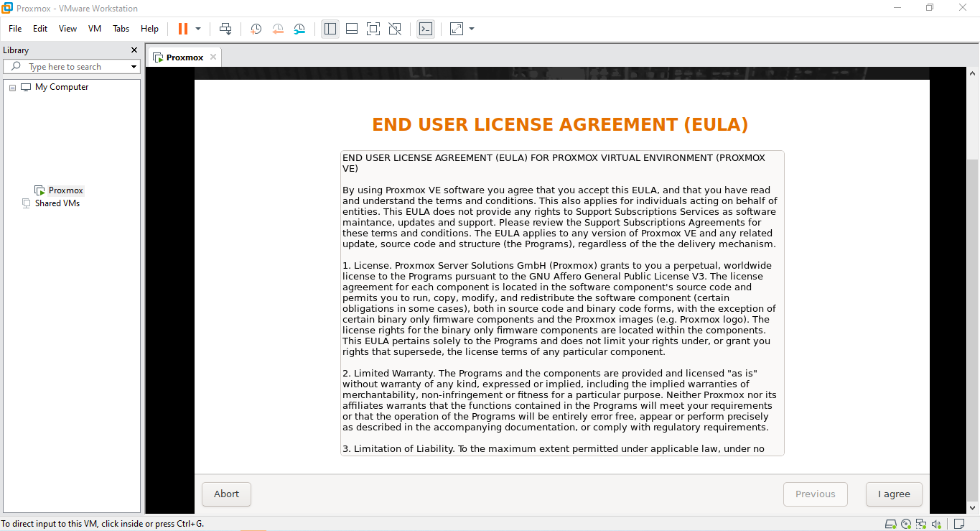Click the message log icon in status bar
The image size is (980, 531).
958,524
